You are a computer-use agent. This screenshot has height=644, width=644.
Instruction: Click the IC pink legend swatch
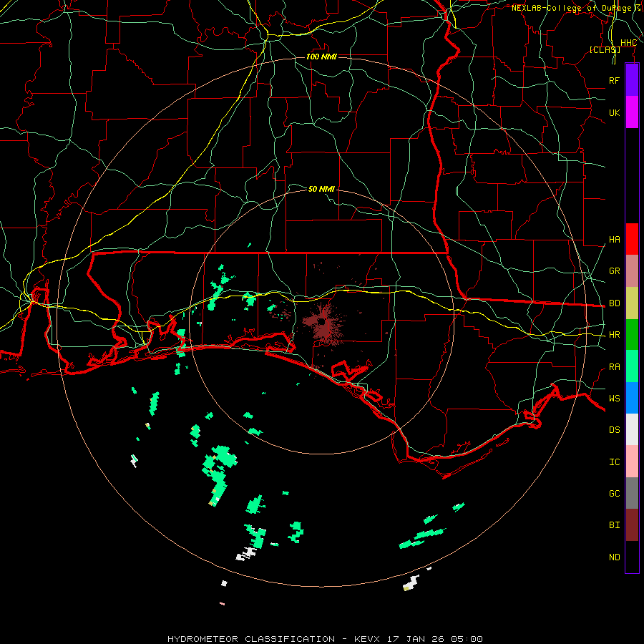coord(632,462)
